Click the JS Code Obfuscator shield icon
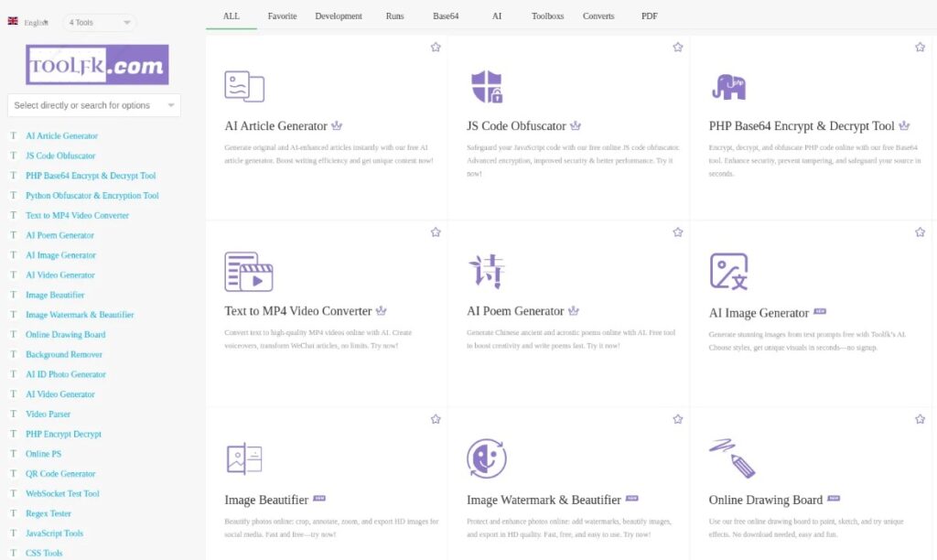 [486, 87]
